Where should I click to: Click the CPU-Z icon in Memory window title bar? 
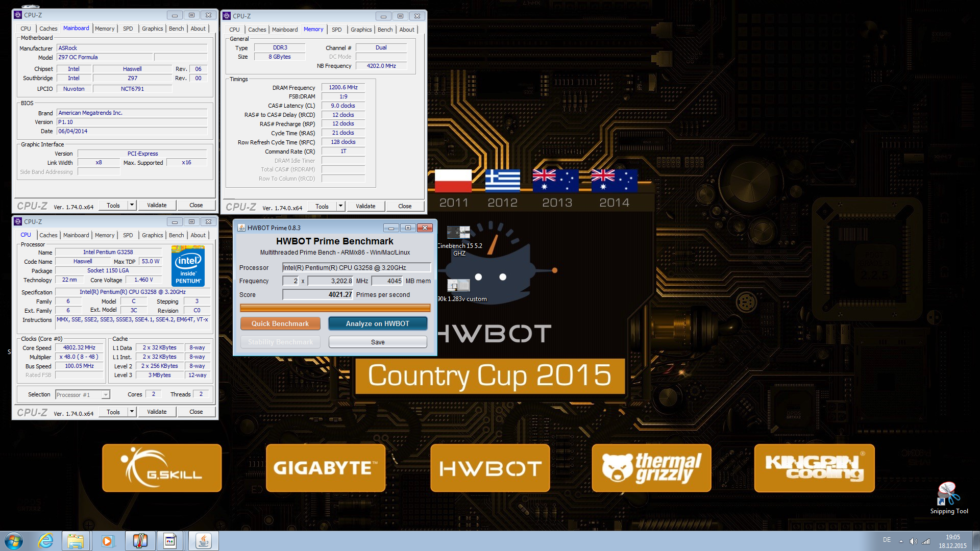click(227, 16)
